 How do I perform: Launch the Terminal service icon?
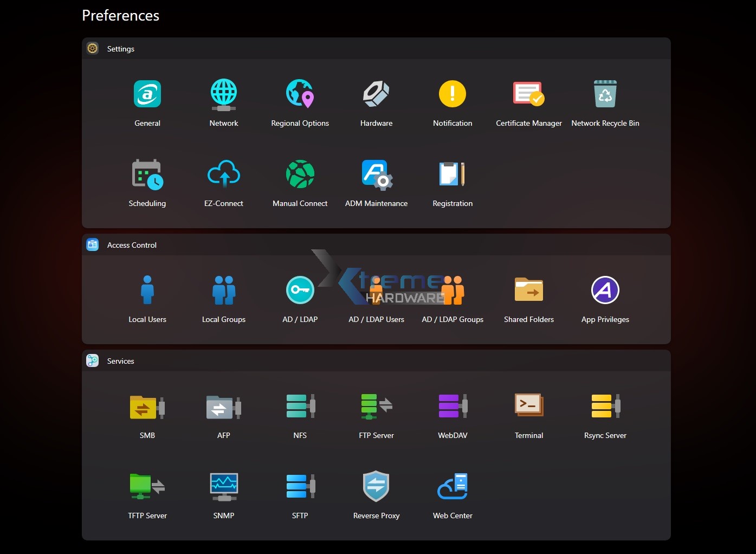click(x=528, y=407)
